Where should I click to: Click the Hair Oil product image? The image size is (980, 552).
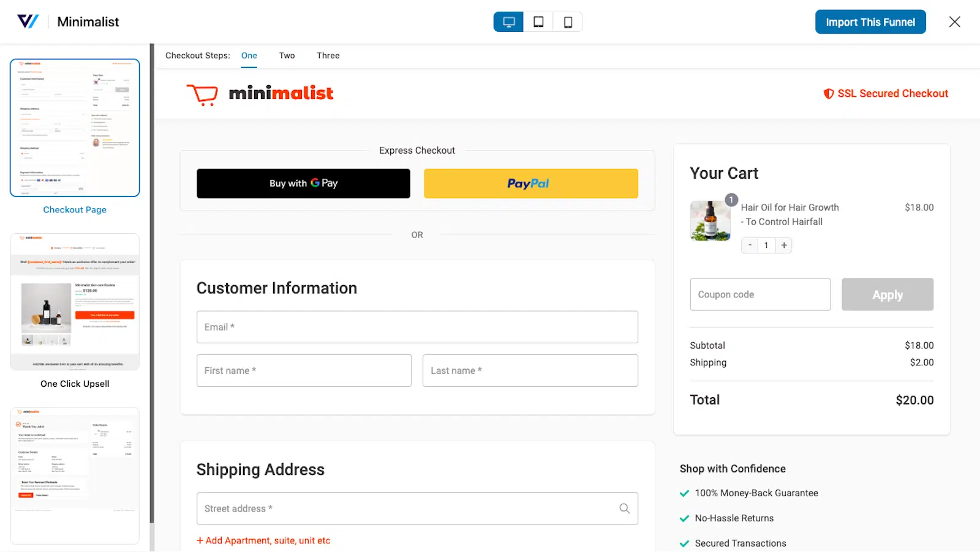(710, 221)
